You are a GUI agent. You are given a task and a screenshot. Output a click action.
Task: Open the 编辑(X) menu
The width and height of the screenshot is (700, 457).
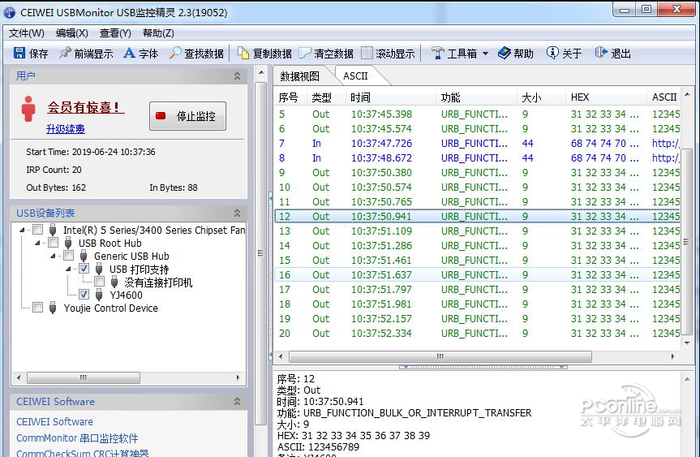[72, 33]
